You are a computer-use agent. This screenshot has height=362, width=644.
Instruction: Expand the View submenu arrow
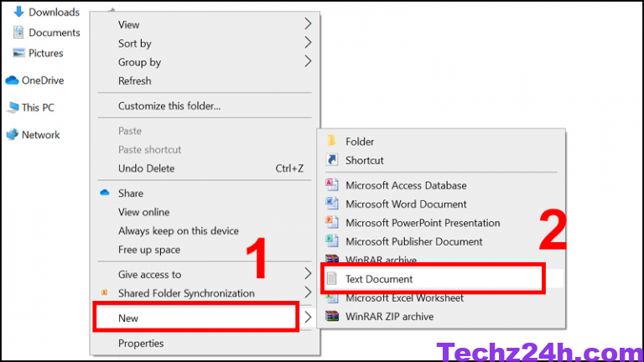click(308, 23)
